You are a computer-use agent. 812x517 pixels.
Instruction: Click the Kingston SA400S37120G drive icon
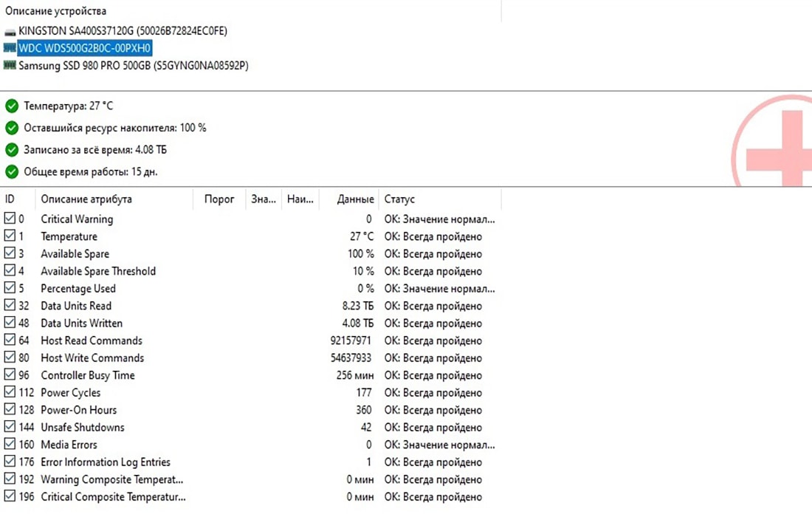tap(10, 31)
